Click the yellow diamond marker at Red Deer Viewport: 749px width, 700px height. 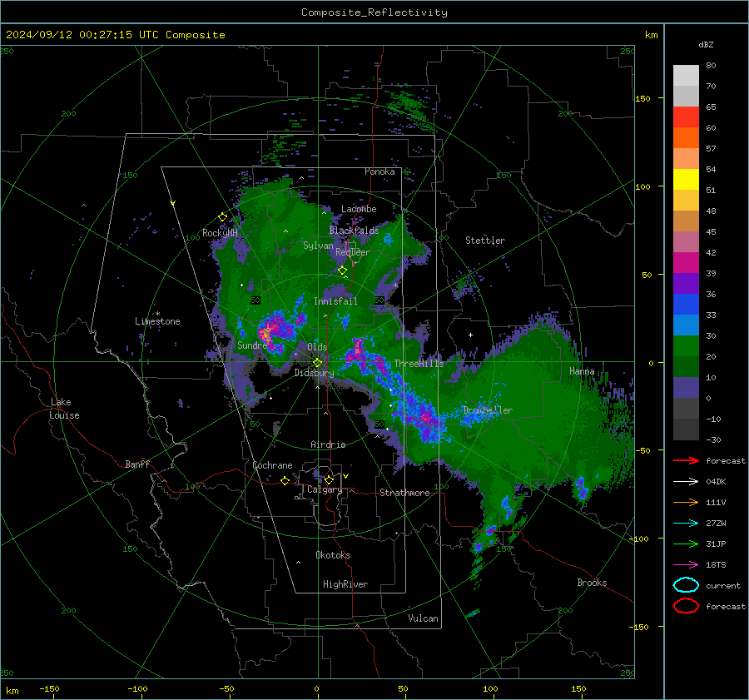pyautogui.click(x=342, y=271)
